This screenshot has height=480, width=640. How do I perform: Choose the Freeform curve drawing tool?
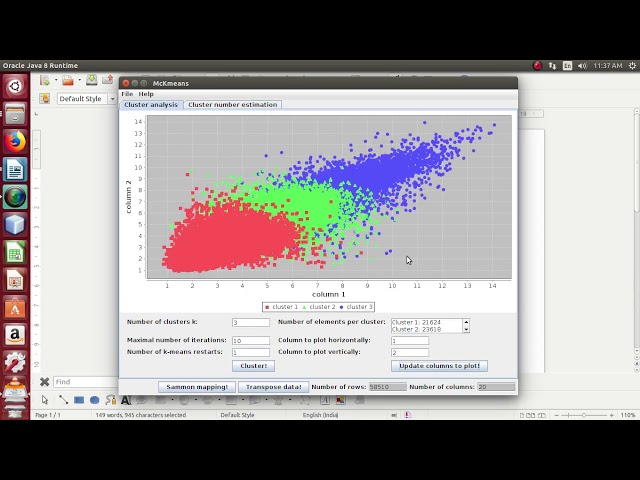110,400
